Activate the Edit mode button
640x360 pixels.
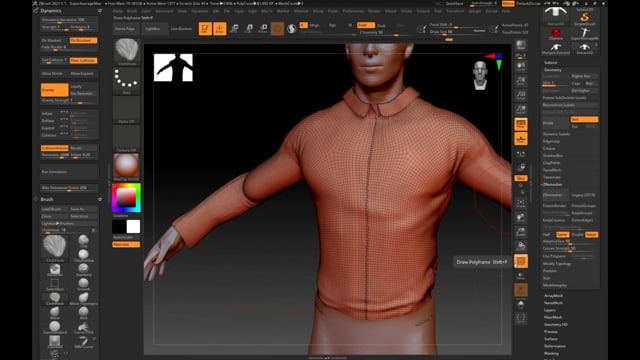(205, 29)
